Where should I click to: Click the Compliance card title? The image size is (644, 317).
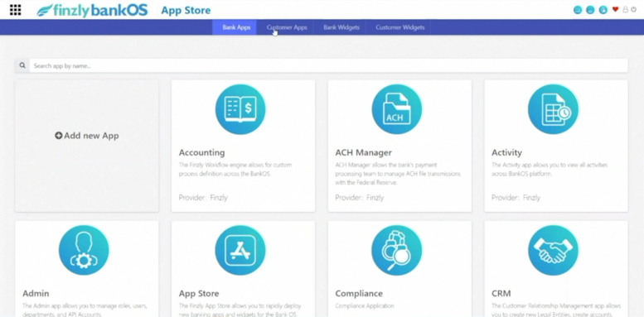click(359, 294)
